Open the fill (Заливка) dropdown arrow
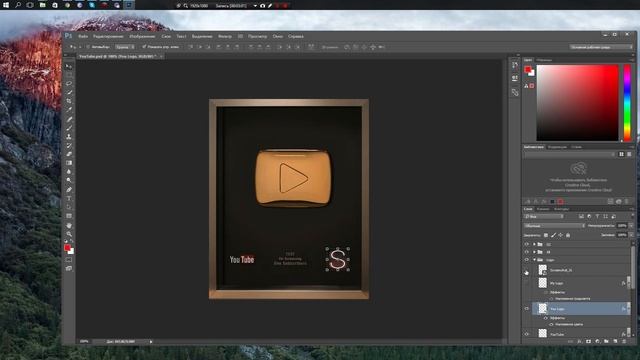Viewport: 640px width, 360px height. click(x=631, y=235)
